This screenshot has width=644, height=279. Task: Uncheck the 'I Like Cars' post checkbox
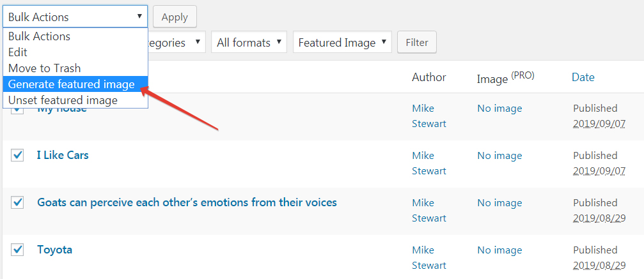click(18, 155)
